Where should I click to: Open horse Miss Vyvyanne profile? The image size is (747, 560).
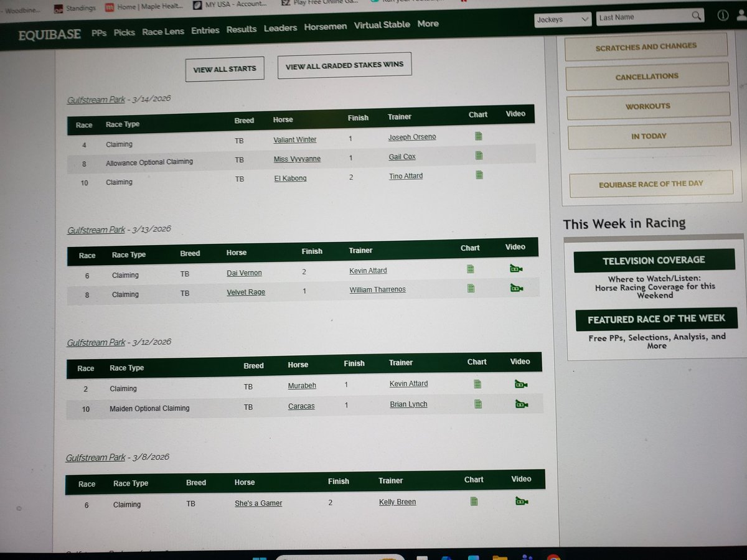(297, 159)
